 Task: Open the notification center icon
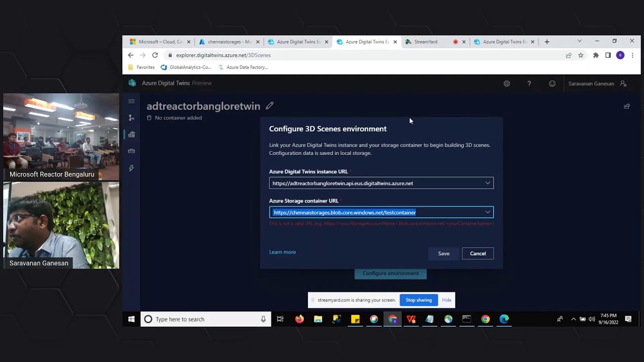pyautogui.click(x=628, y=319)
